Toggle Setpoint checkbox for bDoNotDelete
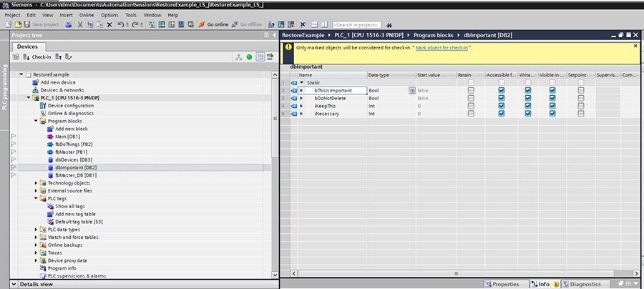The height and width of the screenshot is (289, 644). pyautogui.click(x=581, y=98)
